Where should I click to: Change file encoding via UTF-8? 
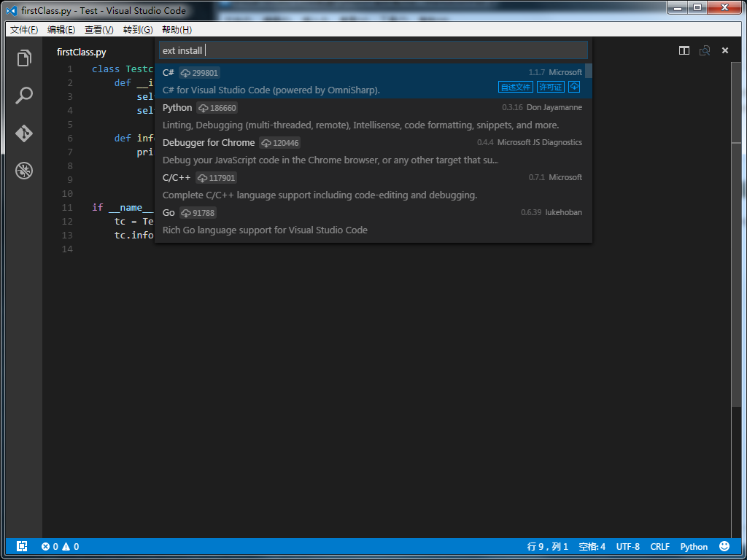click(x=628, y=547)
